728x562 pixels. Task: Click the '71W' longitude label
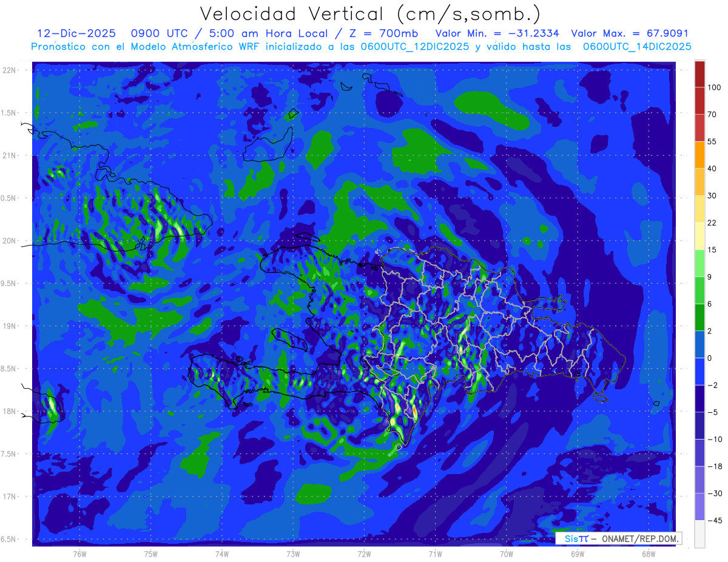tap(435, 554)
